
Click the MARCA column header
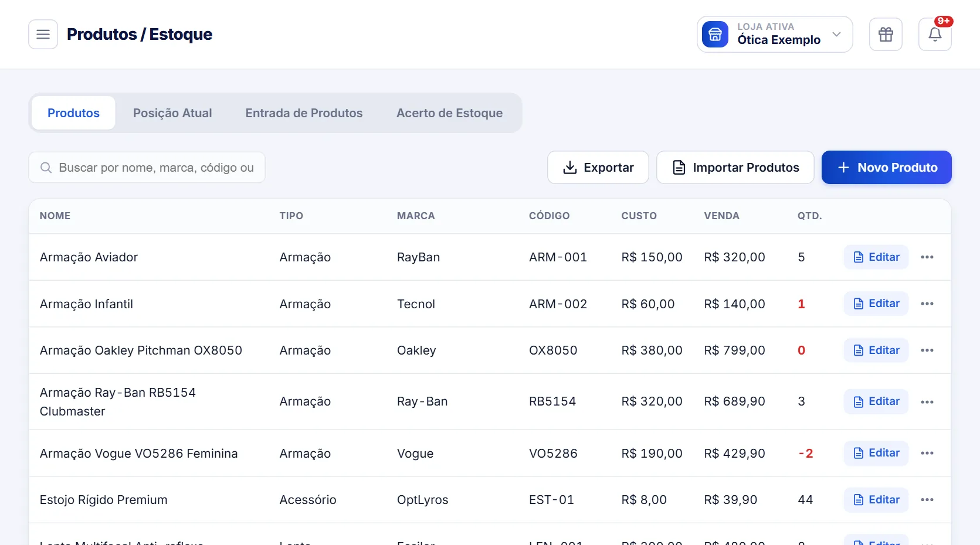coord(416,216)
